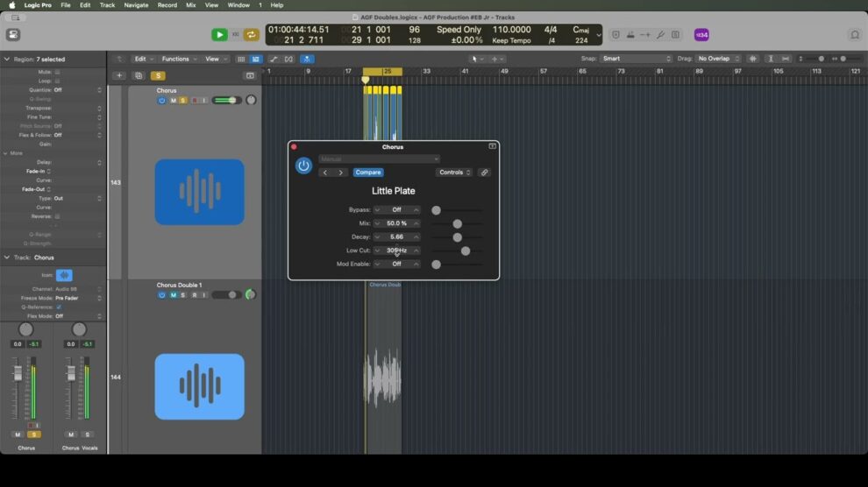
Task: Click the Chorus track icon thumbnail
Action: pos(199,192)
